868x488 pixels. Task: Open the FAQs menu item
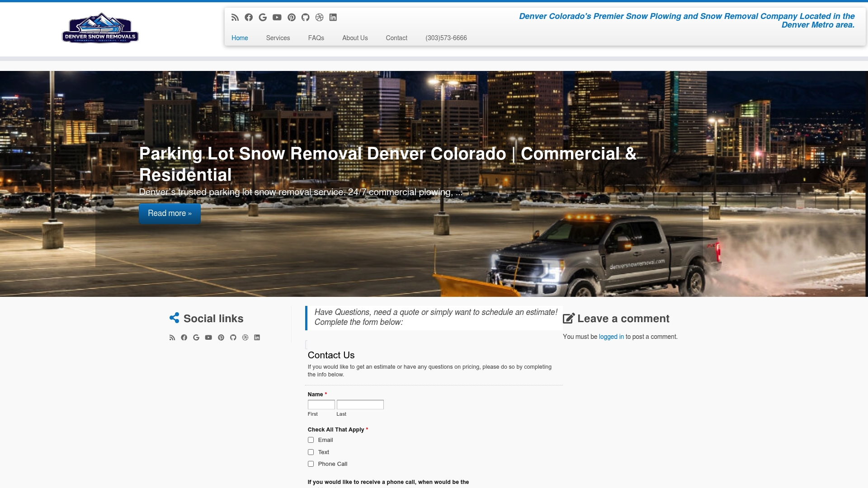316,38
